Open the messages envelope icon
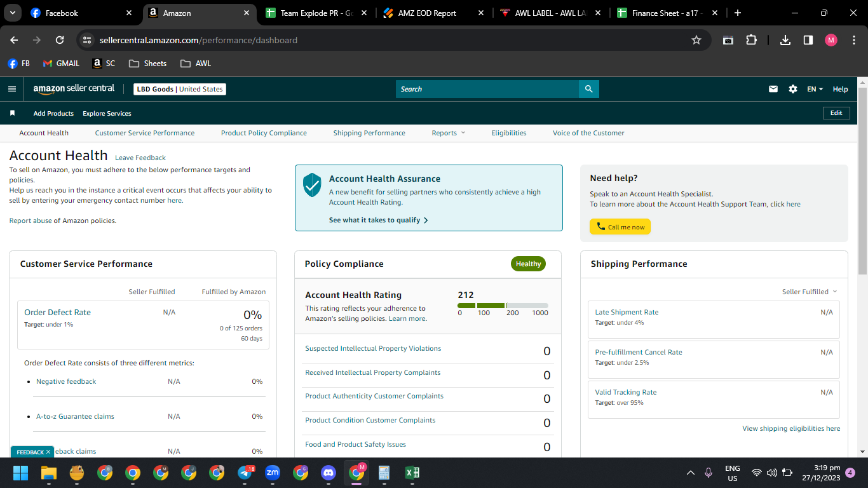 (773, 89)
